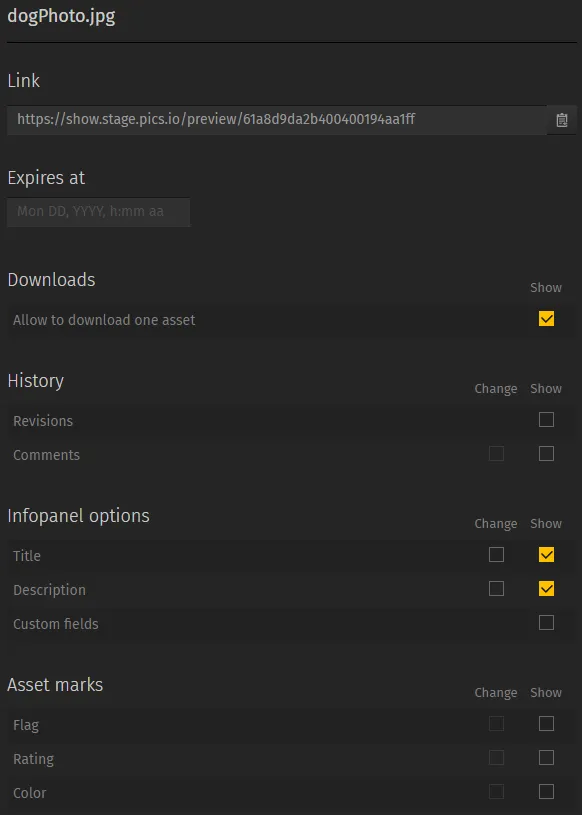
Task: Copy the share link with clipboard icon
Action: 562,120
